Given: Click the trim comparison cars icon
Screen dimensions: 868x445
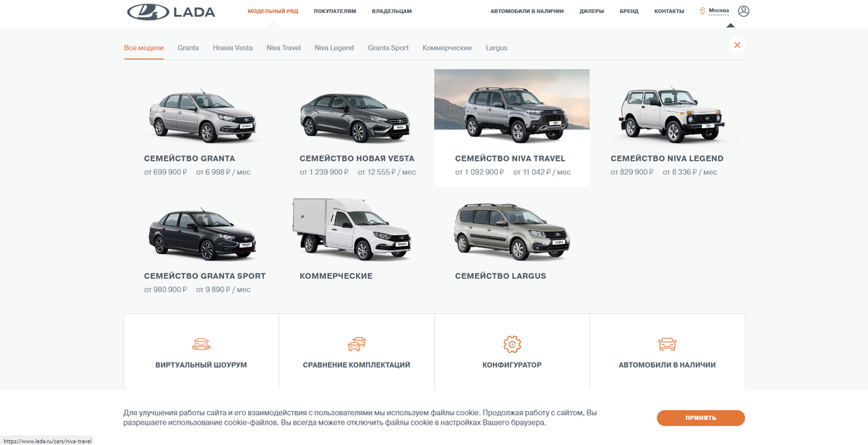Looking at the screenshot, I should [357, 344].
